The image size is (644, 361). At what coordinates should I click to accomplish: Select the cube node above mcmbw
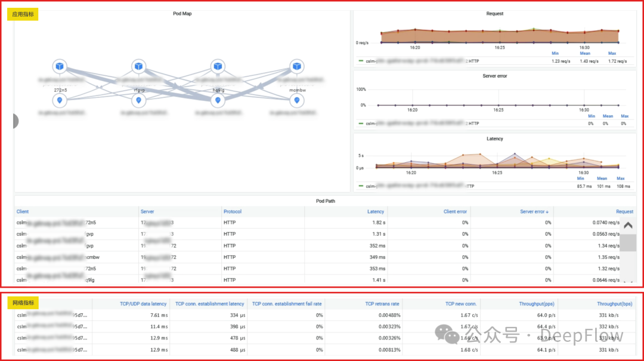point(296,66)
